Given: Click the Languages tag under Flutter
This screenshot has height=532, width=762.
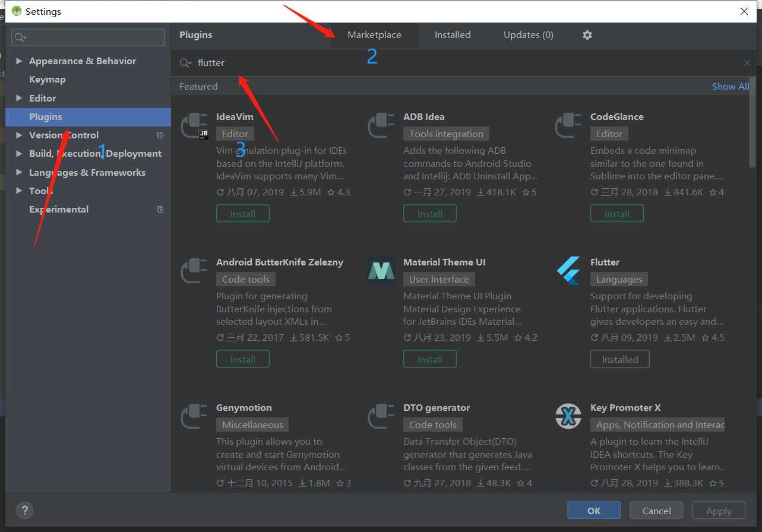Looking at the screenshot, I should (x=619, y=280).
